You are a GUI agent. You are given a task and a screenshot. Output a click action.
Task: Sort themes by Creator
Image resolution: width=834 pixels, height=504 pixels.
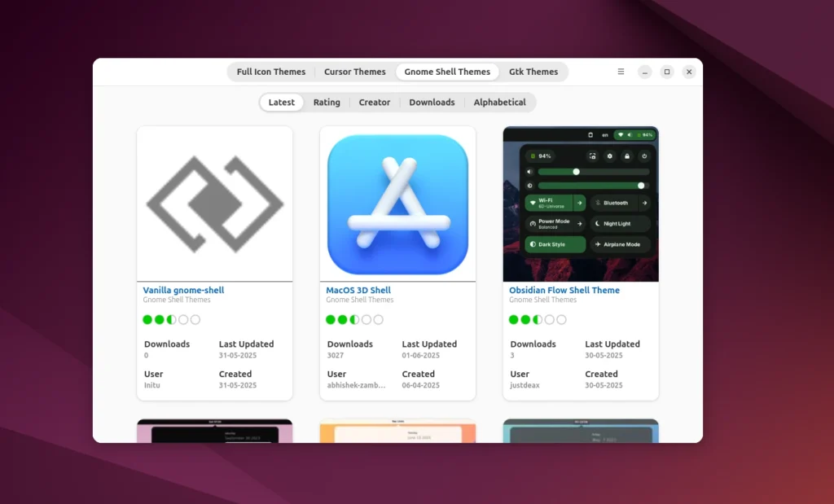click(375, 102)
